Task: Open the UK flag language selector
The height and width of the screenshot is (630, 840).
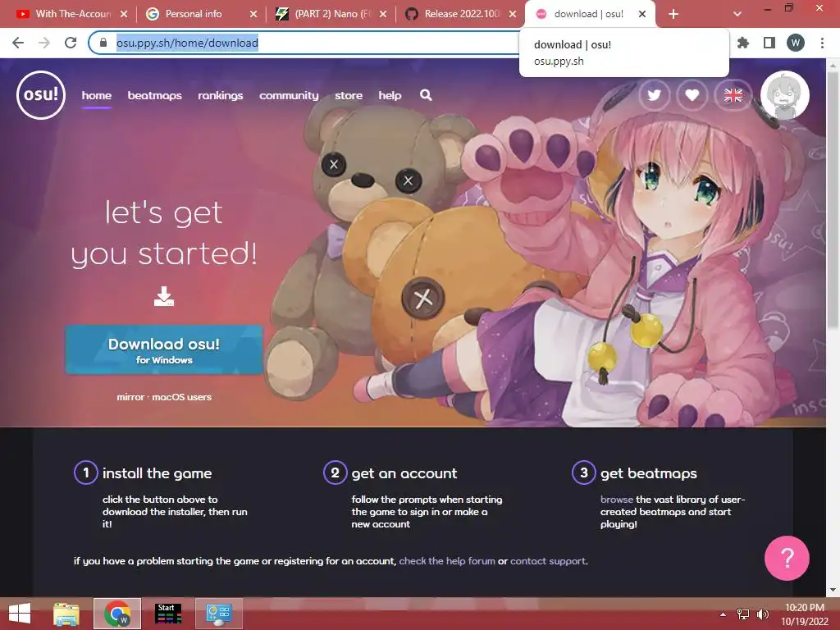Action: [733, 95]
